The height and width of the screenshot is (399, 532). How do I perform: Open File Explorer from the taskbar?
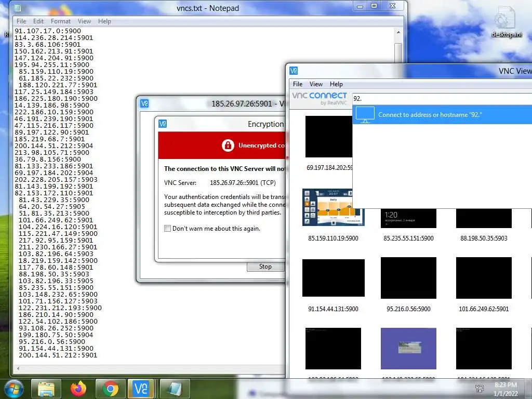(x=46, y=389)
